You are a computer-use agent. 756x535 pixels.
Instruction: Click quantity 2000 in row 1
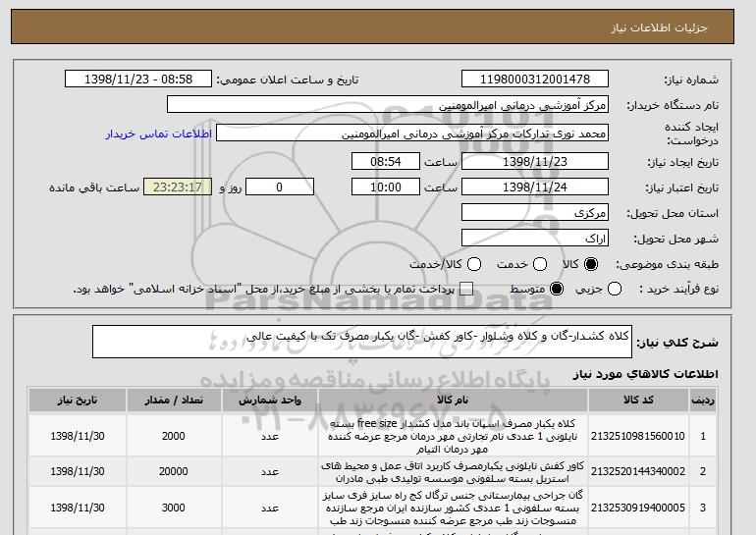click(174, 436)
